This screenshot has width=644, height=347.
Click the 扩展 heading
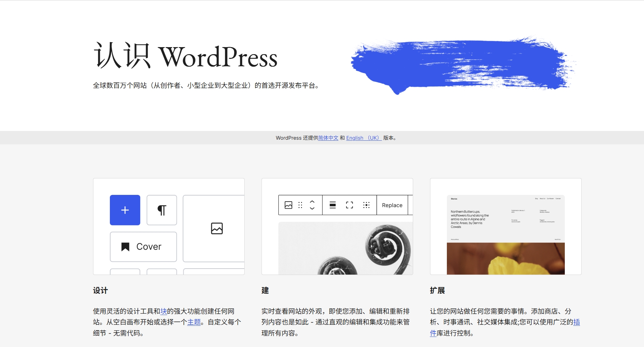pyautogui.click(x=437, y=290)
